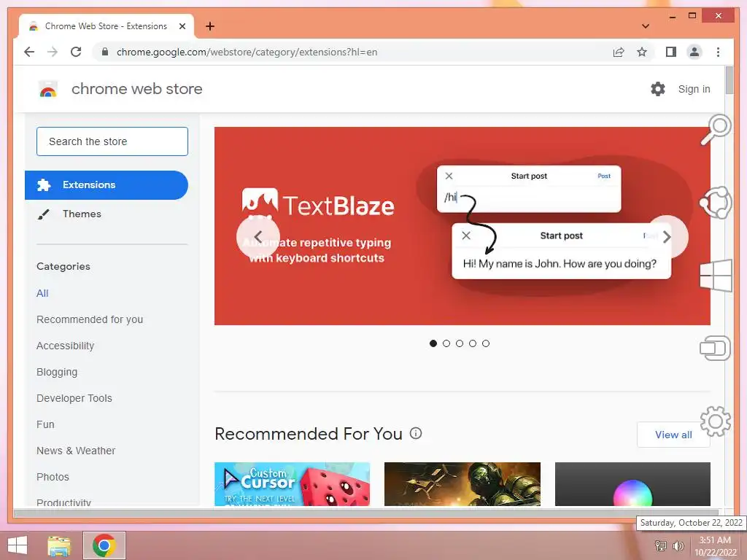Open the Windows Start button
Screen dimensions: 747x560
tap(18, 545)
